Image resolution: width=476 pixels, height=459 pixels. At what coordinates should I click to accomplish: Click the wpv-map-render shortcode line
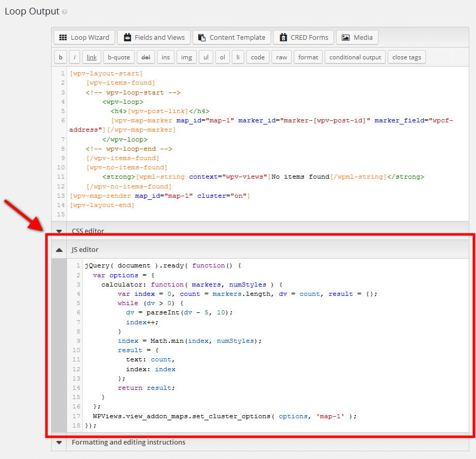[160, 196]
